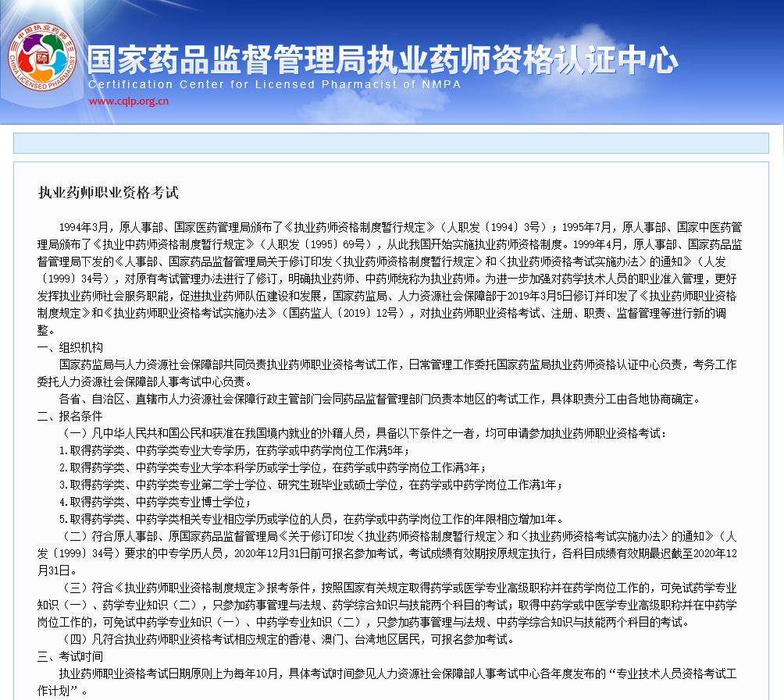This screenshot has height=700, width=784.
Task: Click the section heading 三、考试时间
Action: pos(70,656)
